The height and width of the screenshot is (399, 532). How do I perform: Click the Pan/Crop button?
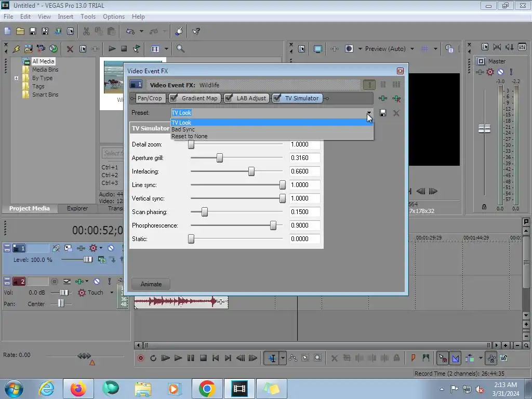click(150, 98)
